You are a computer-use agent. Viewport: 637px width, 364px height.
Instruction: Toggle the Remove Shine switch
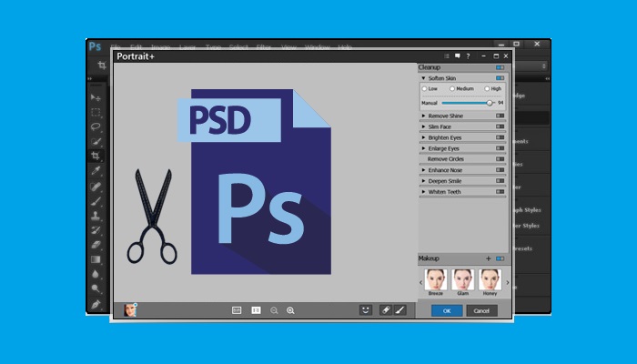click(x=500, y=116)
